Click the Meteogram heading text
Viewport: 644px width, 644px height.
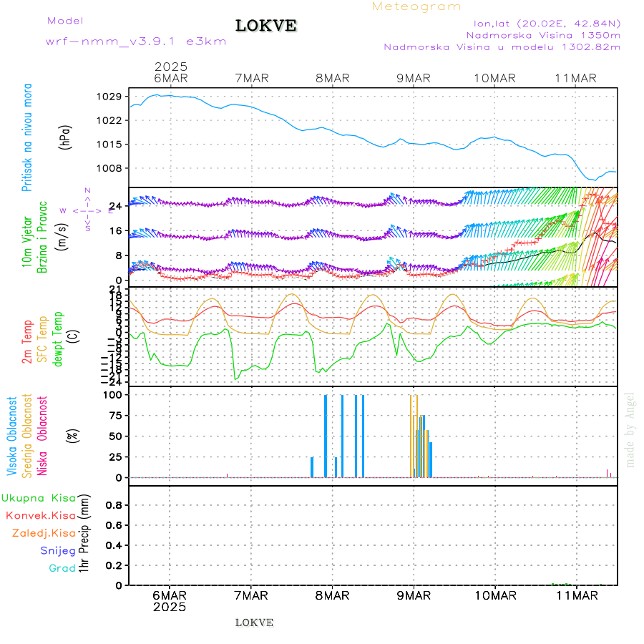(x=416, y=6)
